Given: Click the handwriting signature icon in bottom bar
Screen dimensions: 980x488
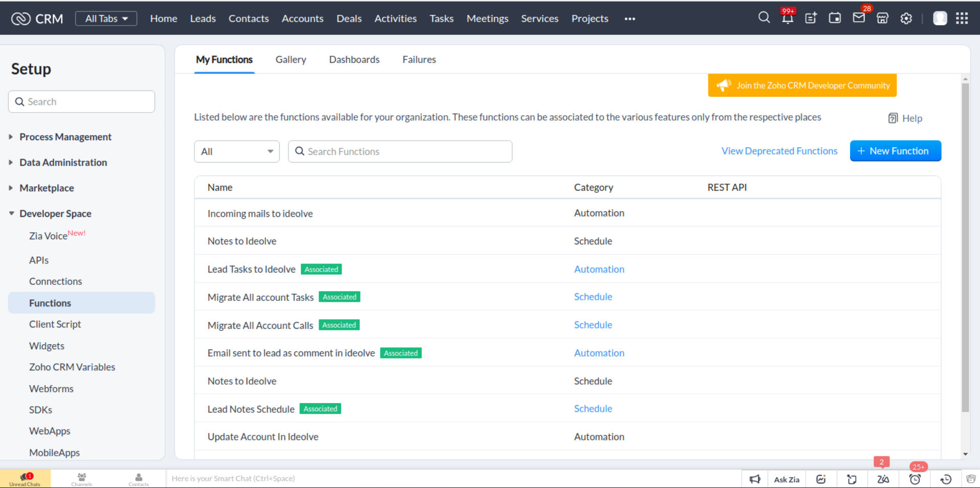Looking at the screenshot, I should pos(821,479).
